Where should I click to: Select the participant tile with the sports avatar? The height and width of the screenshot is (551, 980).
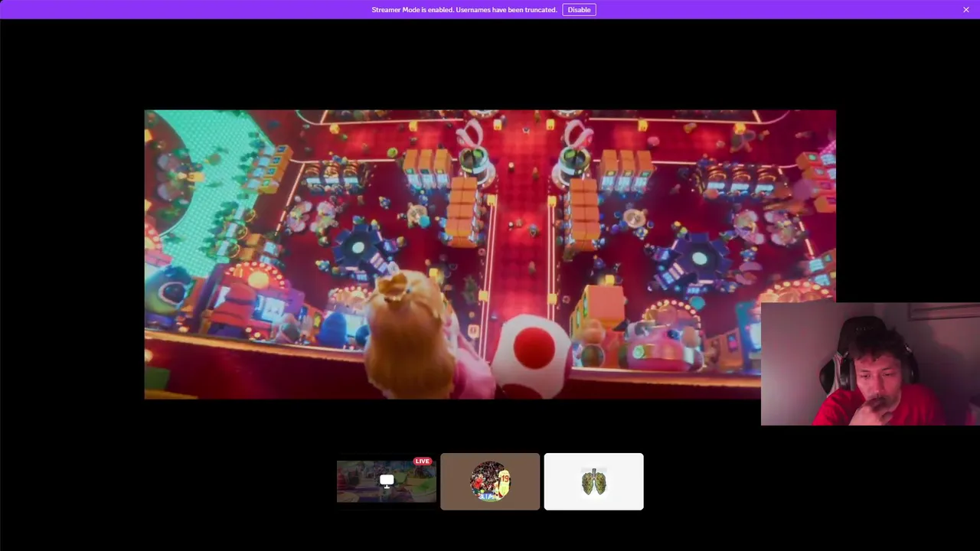[x=490, y=481]
